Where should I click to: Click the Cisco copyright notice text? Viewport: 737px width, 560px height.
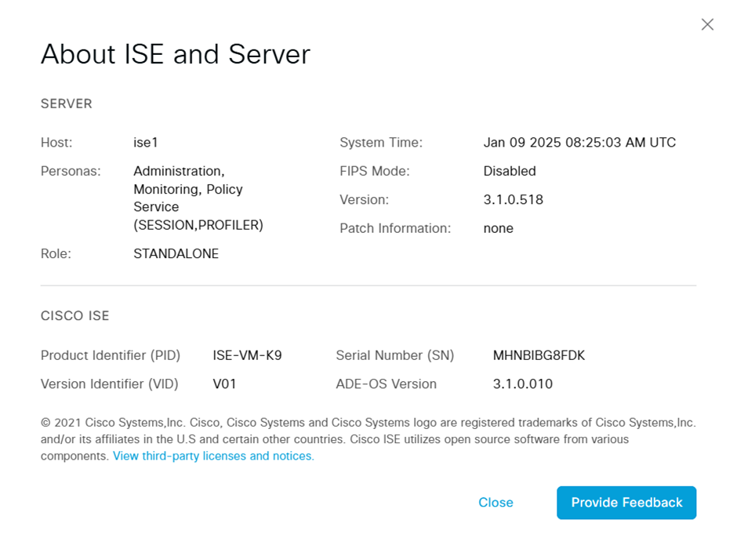pos(368,431)
